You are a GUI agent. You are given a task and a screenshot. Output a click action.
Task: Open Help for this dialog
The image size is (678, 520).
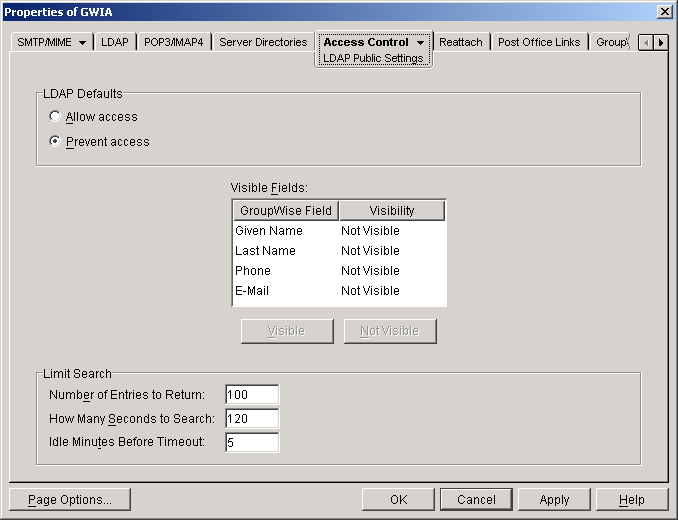(632, 500)
